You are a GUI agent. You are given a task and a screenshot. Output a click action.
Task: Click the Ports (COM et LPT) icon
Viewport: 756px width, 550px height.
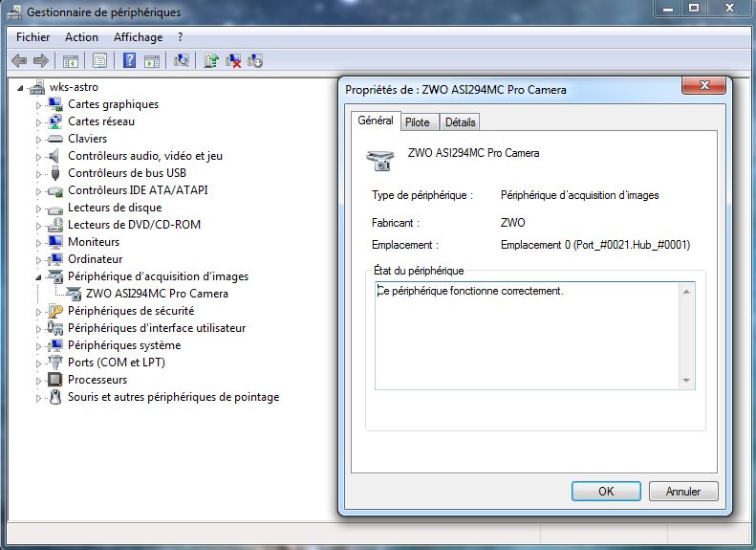[56, 363]
